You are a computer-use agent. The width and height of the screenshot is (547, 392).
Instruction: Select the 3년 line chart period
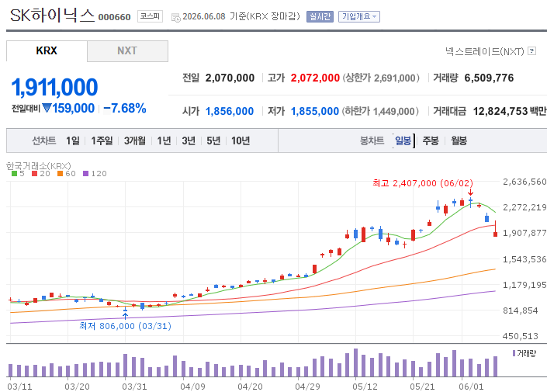(x=189, y=140)
